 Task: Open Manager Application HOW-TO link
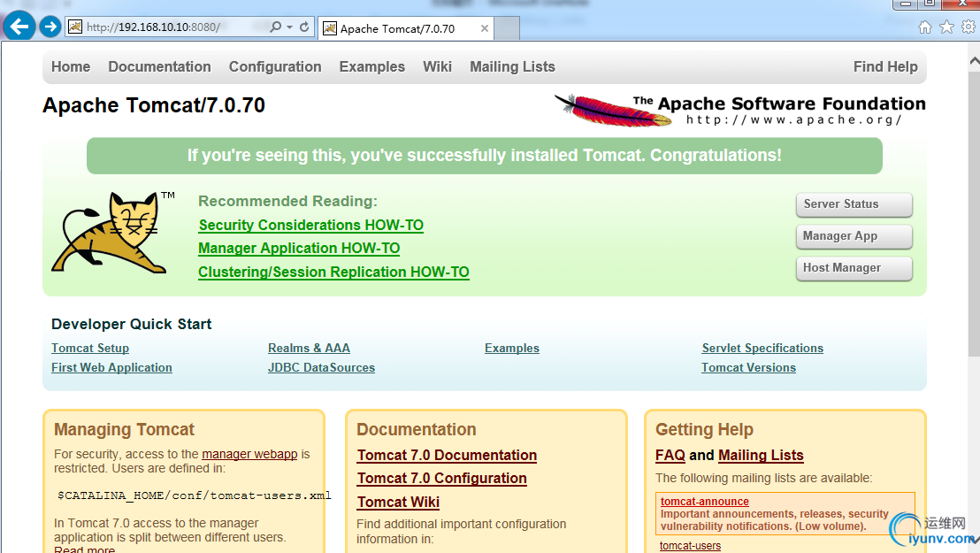pos(299,249)
